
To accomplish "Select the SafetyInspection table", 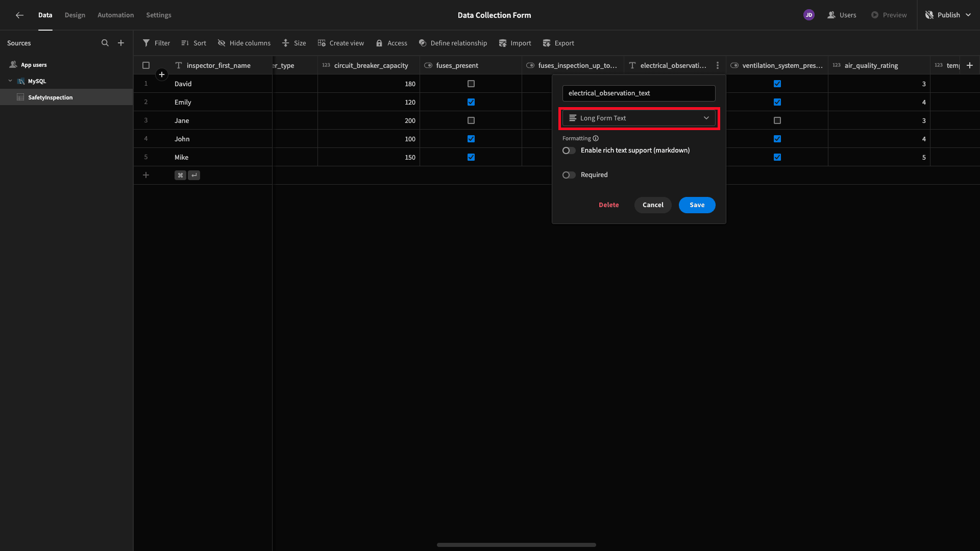I will click(x=66, y=97).
